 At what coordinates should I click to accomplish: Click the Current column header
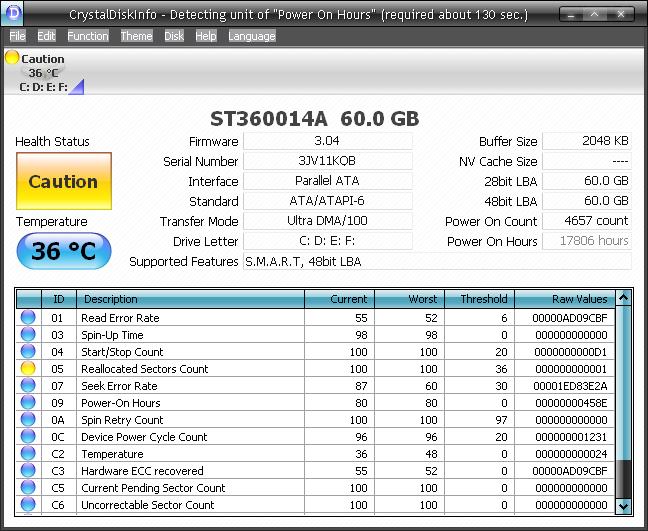339,299
